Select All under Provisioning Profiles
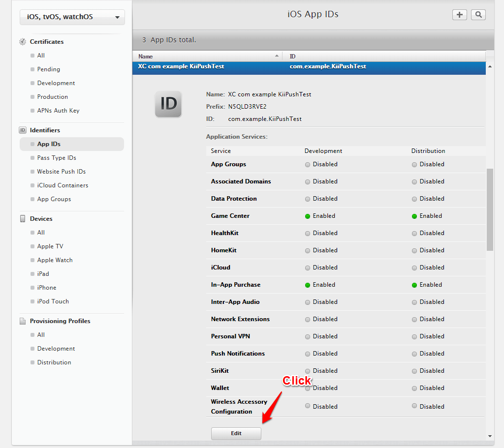The width and height of the screenshot is (504, 448). coord(41,335)
